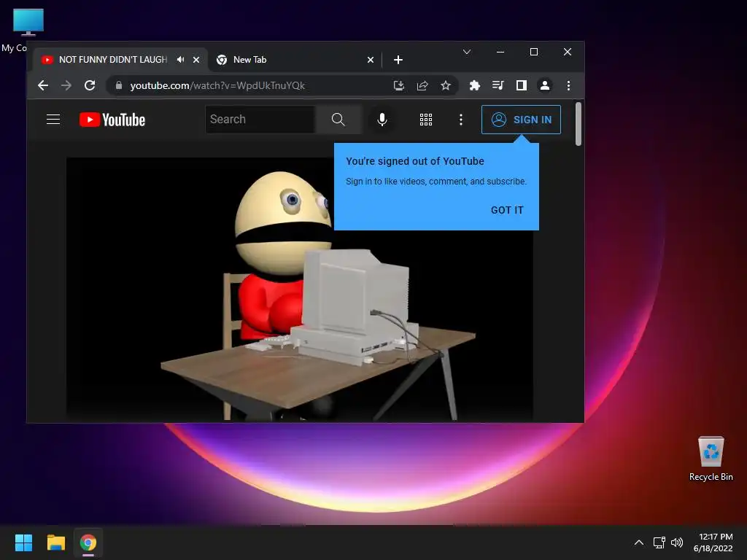Open a new tab with plus button
This screenshot has height=560, width=747.
(x=398, y=60)
